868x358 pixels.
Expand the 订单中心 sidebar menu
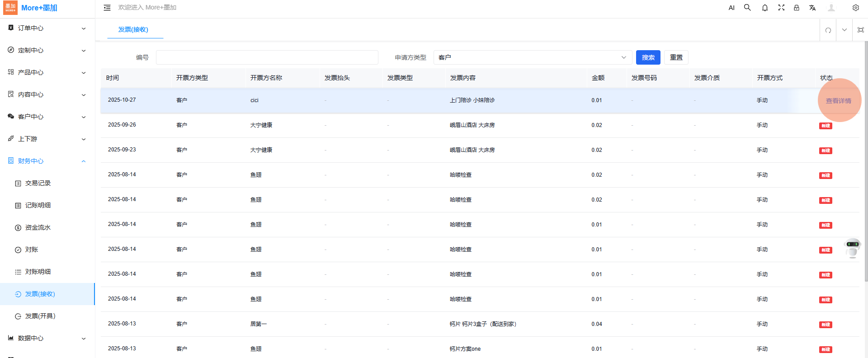(47, 28)
